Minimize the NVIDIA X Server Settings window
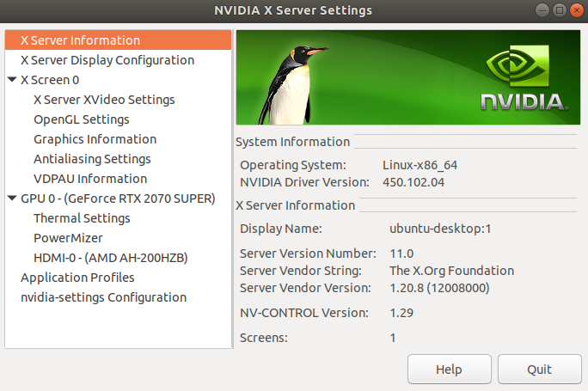 click(542, 10)
